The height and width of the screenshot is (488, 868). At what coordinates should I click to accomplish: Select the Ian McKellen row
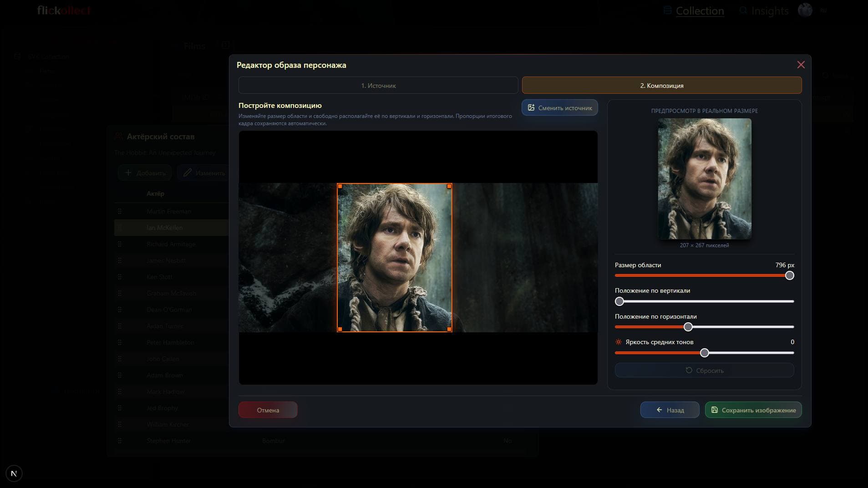(172, 228)
